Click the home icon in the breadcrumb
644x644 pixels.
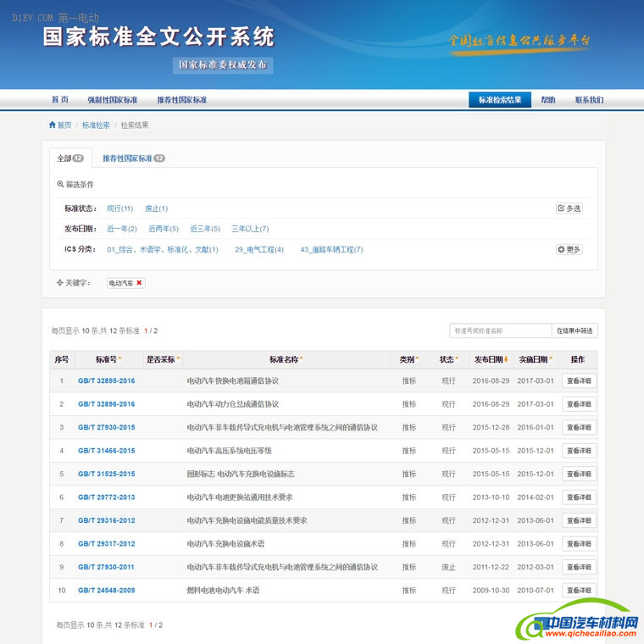[x=53, y=125]
